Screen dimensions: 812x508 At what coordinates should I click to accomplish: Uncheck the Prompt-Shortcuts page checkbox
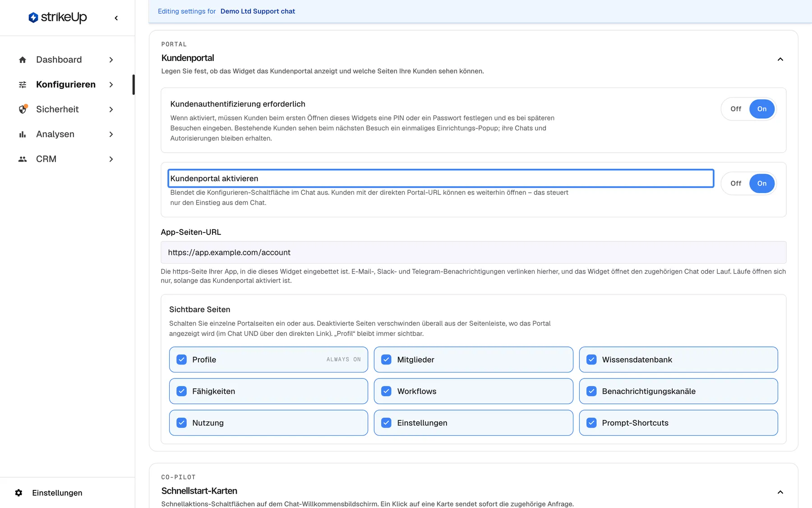coord(591,423)
